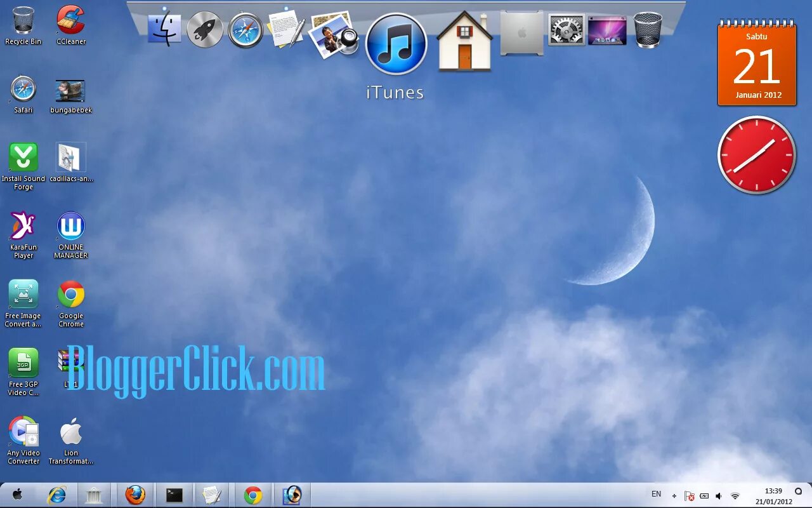Launch Free Image Convert shortcut
Screen dimensions: 812x508
tap(23, 304)
